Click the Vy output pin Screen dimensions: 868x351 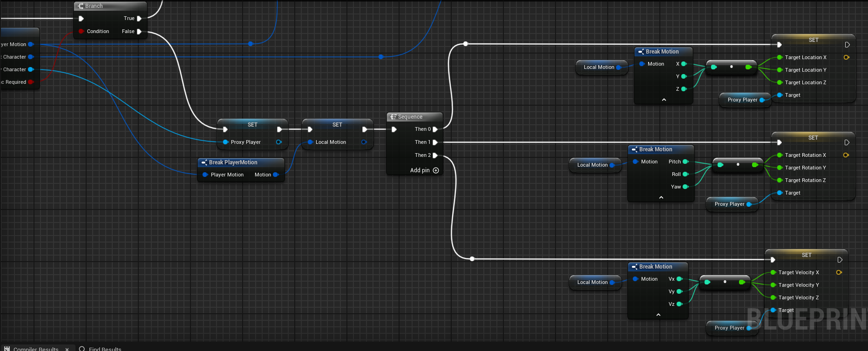coord(679,291)
